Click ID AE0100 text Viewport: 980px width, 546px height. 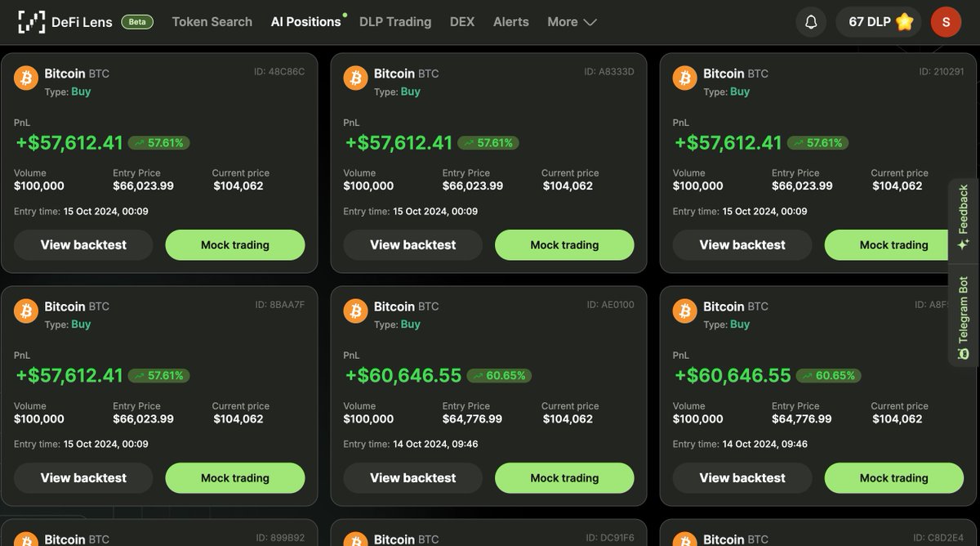(610, 305)
